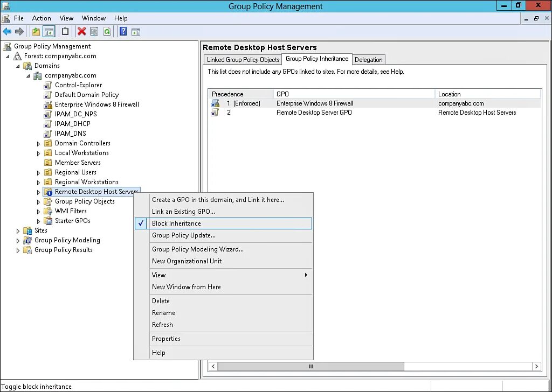Open Help via blue question mark icon

pos(123,32)
